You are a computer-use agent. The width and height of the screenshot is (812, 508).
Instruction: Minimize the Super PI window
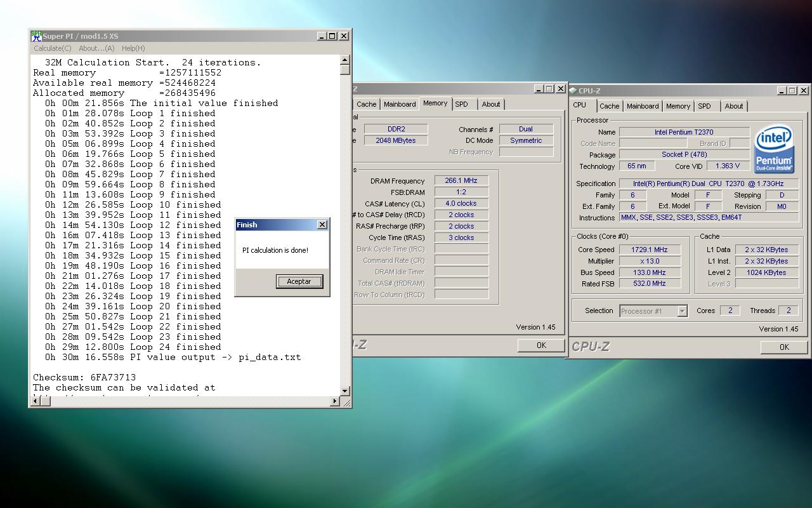tap(322, 36)
